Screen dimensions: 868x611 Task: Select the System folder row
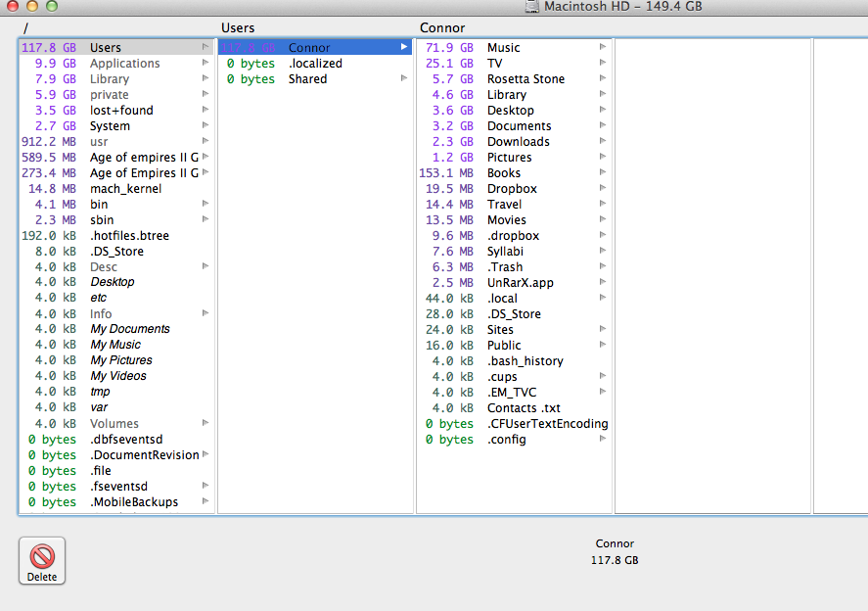coord(116,125)
